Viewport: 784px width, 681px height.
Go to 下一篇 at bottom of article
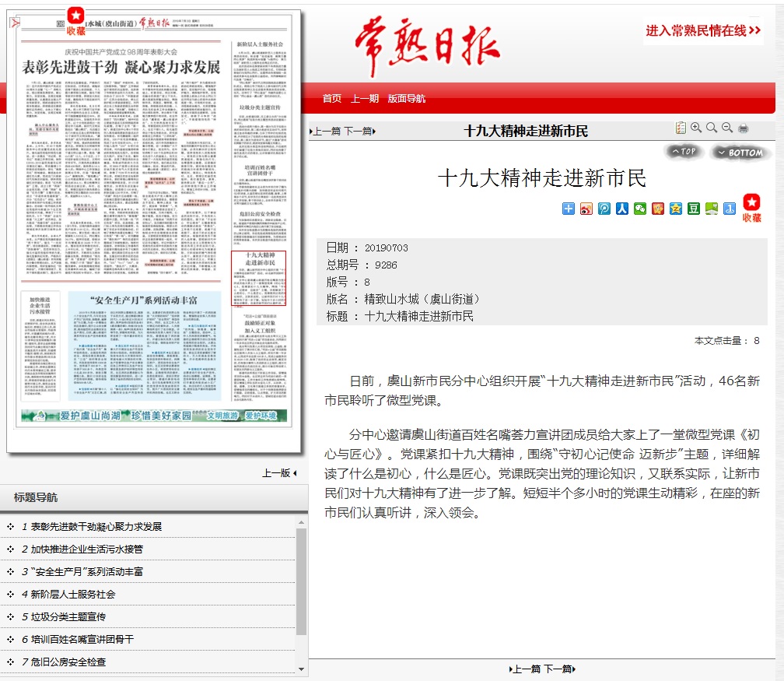(559, 669)
